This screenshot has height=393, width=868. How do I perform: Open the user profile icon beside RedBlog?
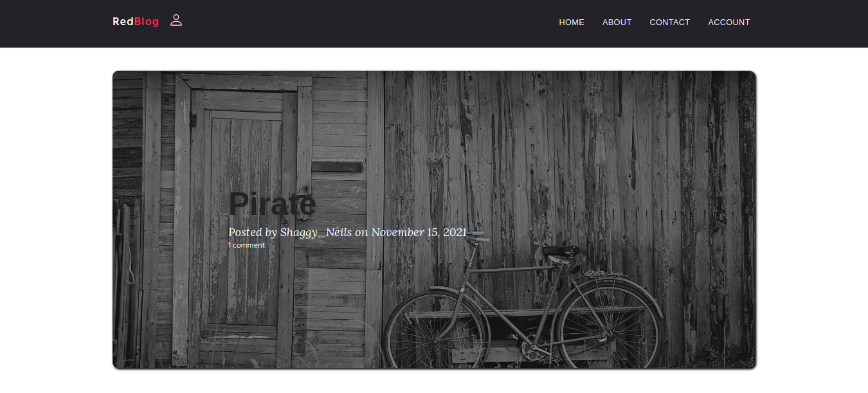pyautogui.click(x=176, y=21)
